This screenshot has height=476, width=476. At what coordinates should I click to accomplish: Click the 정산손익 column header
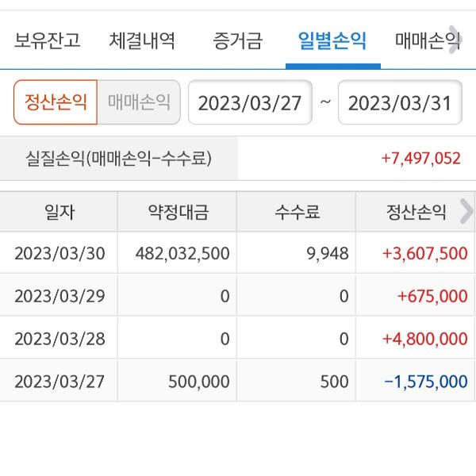[x=416, y=212]
